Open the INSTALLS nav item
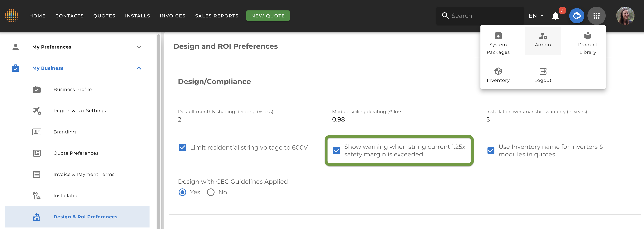Viewport: 644px width, 229px height. click(x=137, y=16)
